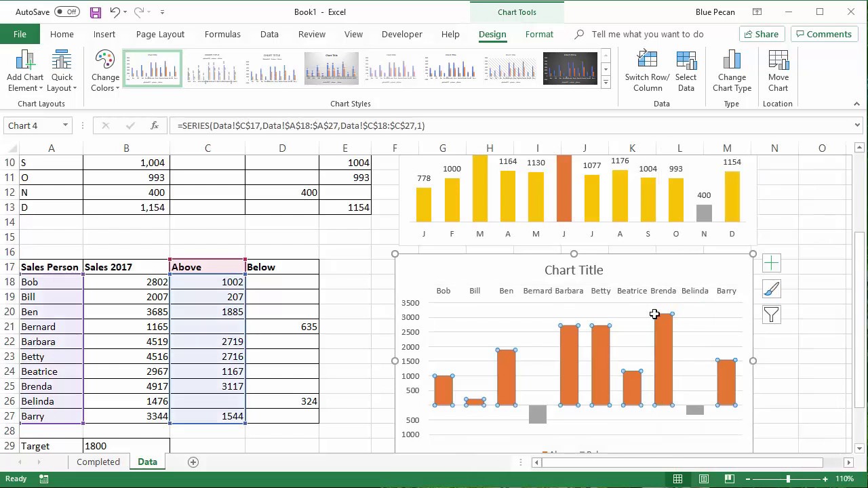Select column header D
The height and width of the screenshot is (488, 868).
282,148
